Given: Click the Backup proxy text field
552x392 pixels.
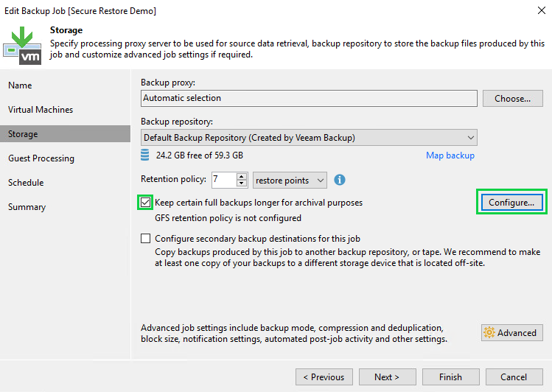Looking at the screenshot, I should (x=309, y=98).
